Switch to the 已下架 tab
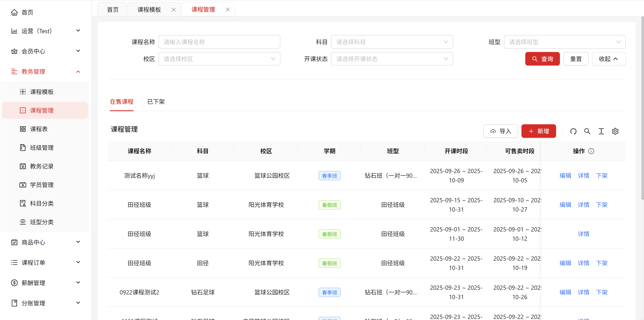The height and width of the screenshot is (320, 644). tap(156, 102)
